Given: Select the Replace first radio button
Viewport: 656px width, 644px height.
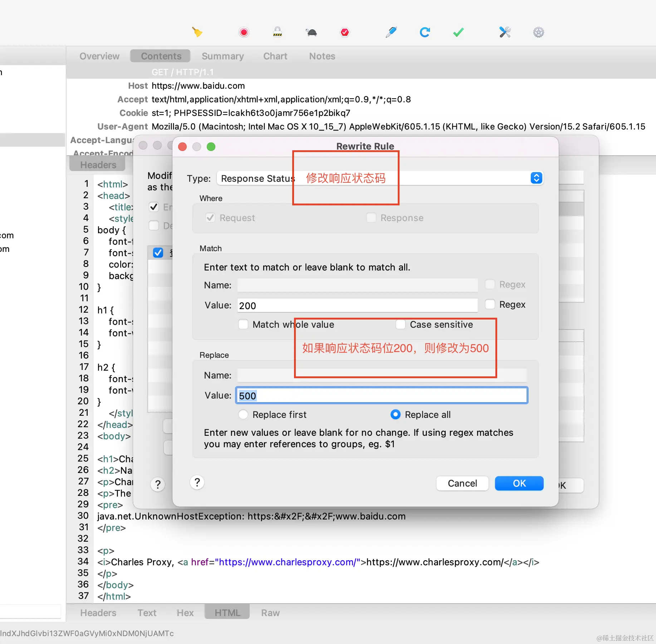Looking at the screenshot, I should [x=243, y=415].
